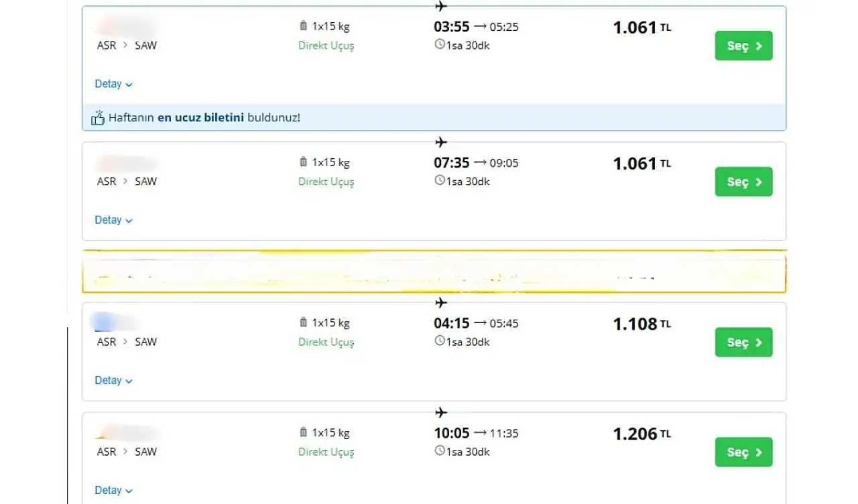This screenshot has width=858, height=504.
Task: Choose the 1.108 TL flight via Seç
Action: click(x=743, y=342)
